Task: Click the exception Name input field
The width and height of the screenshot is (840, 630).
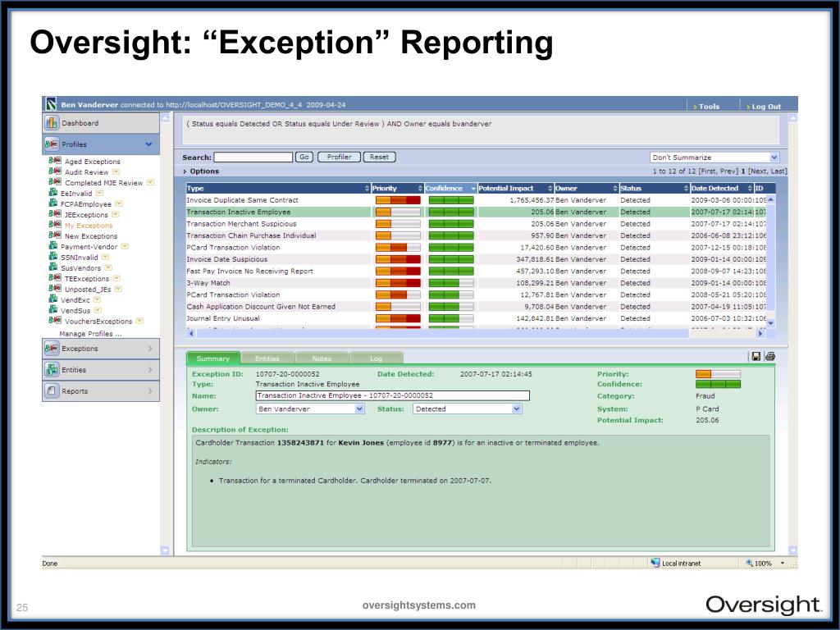Action: click(x=393, y=395)
